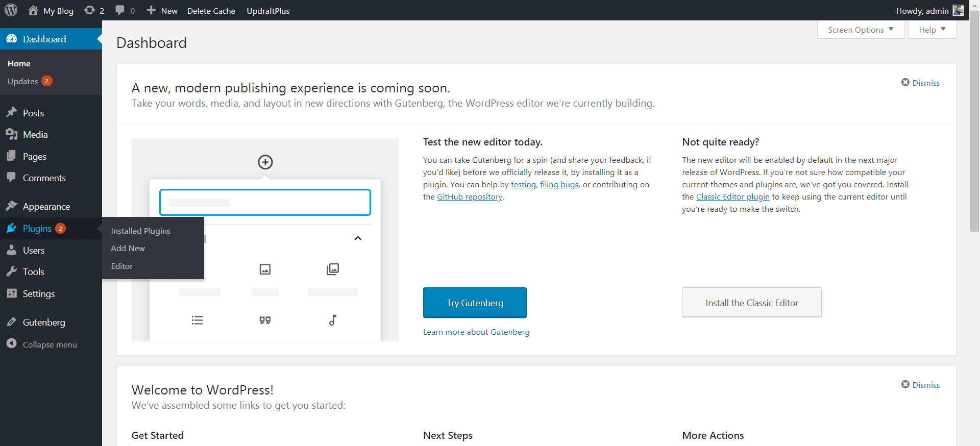This screenshot has height=446, width=980.
Task: Click the Tools wrench icon
Action: (x=12, y=271)
